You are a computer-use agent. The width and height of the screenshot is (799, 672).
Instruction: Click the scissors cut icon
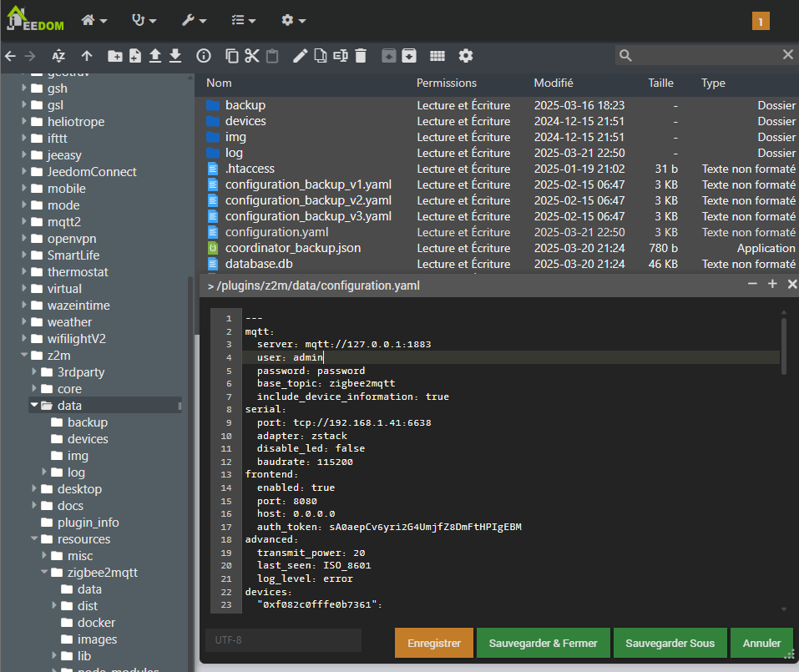point(252,56)
